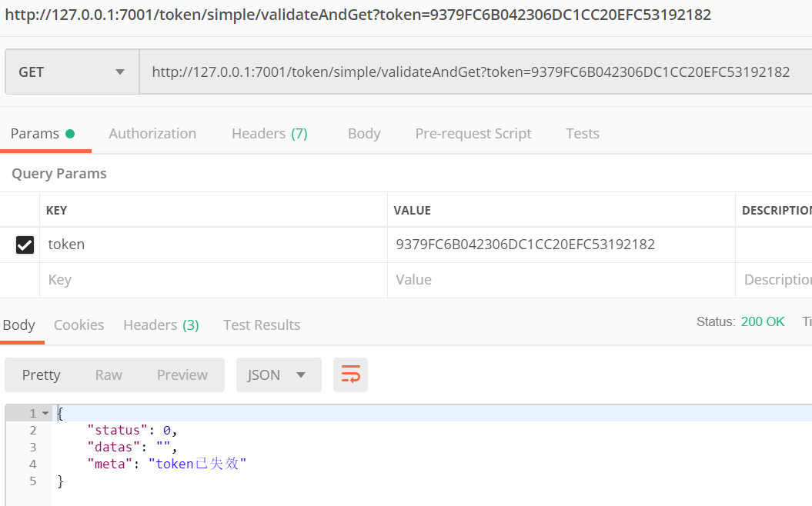Image resolution: width=812 pixels, height=506 pixels.
Task: Open the Headers (7) request tab
Action: point(269,133)
